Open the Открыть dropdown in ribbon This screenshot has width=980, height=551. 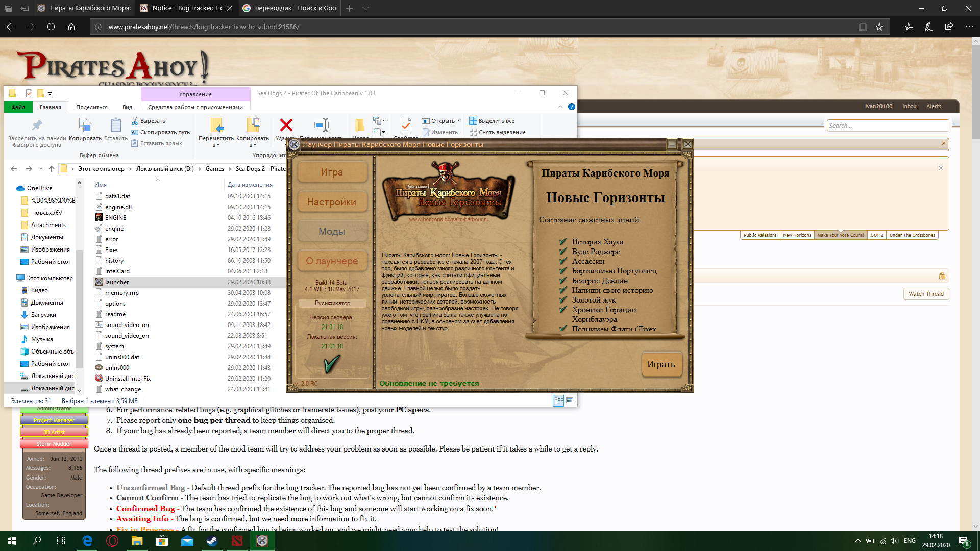click(442, 121)
